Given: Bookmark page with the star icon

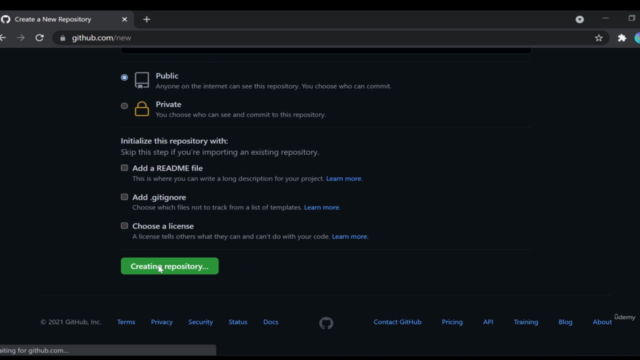Looking at the screenshot, I should coord(598,38).
